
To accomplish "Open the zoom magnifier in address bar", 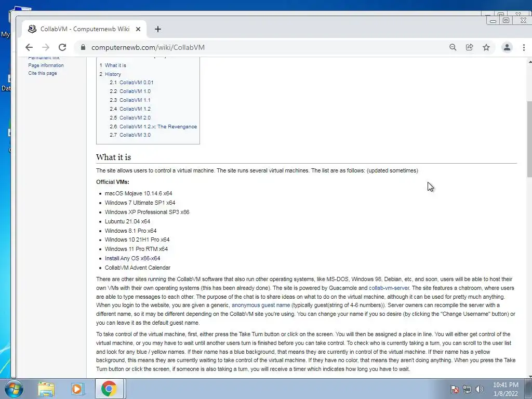I will [453, 47].
